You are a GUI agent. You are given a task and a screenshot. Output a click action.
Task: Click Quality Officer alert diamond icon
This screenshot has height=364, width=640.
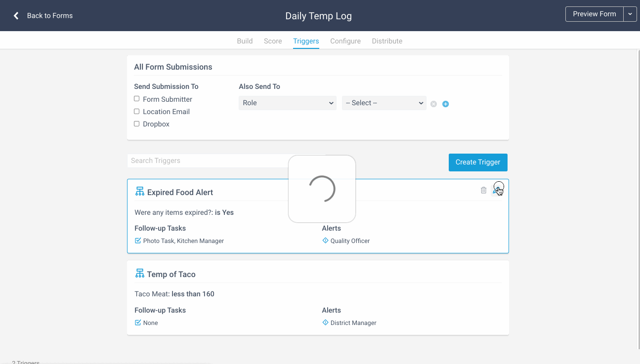[325, 241]
